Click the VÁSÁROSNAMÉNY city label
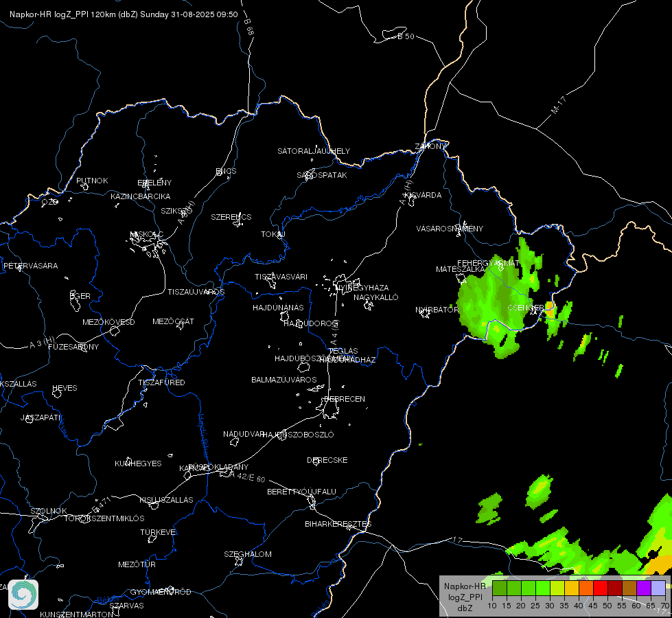The height and width of the screenshot is (618, 672). click(450, 229)
